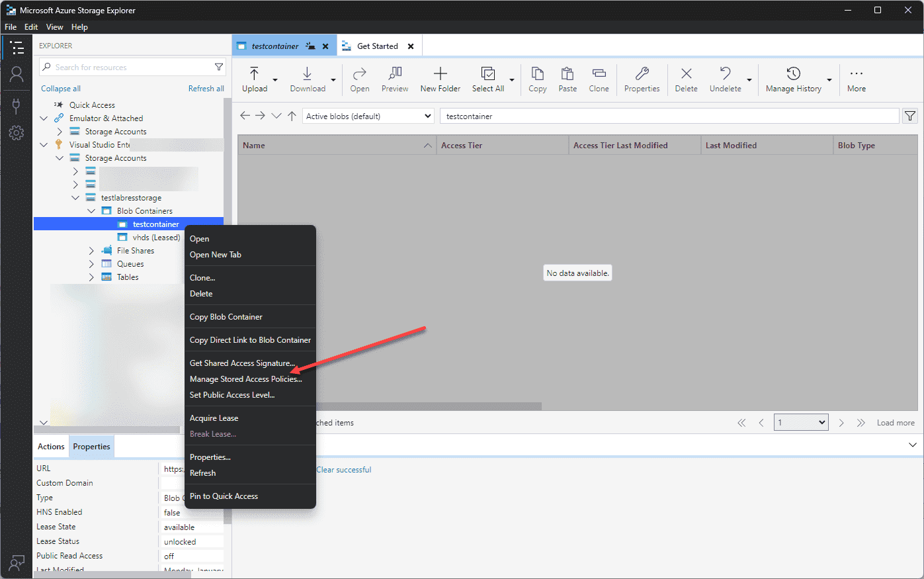Screen dimensions: 924x579
Task: Click the Upload toolbar button
Action: click(255, 79)
